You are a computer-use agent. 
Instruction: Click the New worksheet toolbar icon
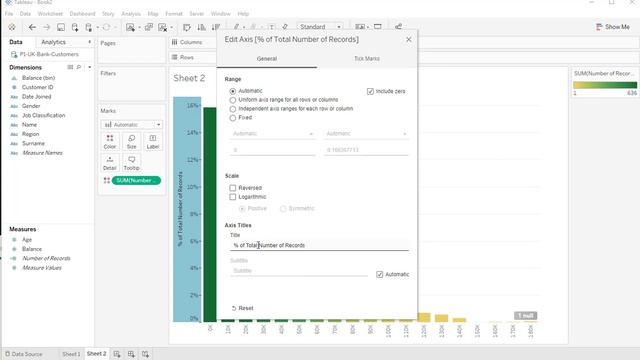[130, 27]
